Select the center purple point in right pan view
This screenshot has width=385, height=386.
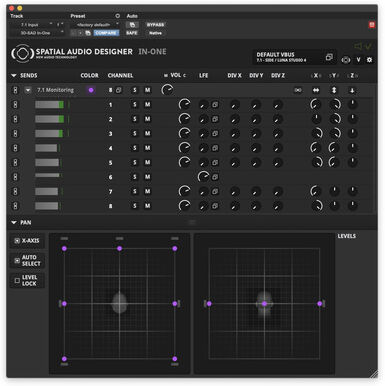point(264,304)
